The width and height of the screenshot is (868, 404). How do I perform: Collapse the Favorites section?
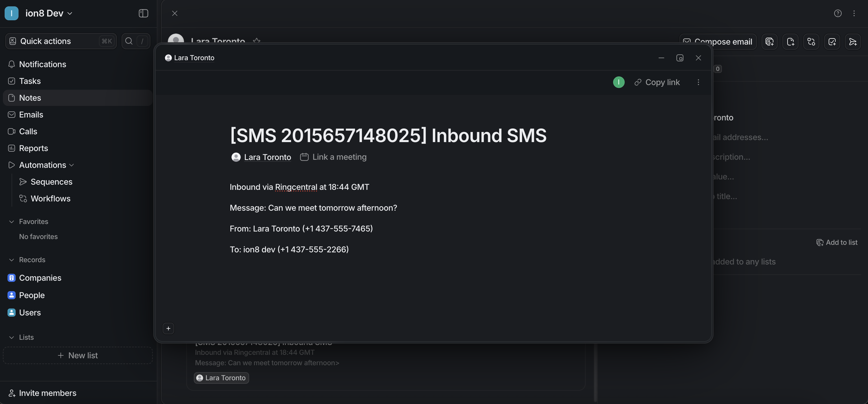[x=12, y=221]
